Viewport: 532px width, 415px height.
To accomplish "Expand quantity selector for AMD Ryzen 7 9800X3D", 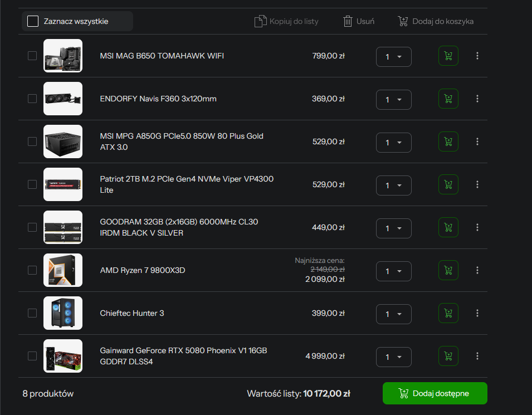I will pyautogui.click(x=394, y=271).
